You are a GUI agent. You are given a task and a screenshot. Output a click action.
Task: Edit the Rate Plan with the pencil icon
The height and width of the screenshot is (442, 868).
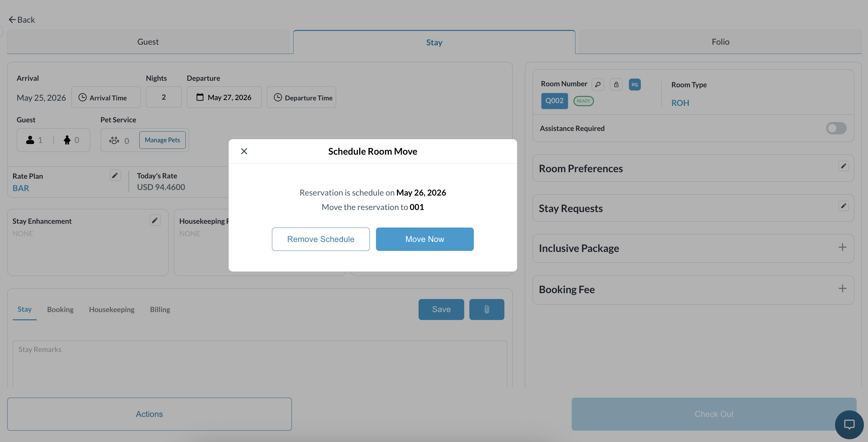(115, 175)
